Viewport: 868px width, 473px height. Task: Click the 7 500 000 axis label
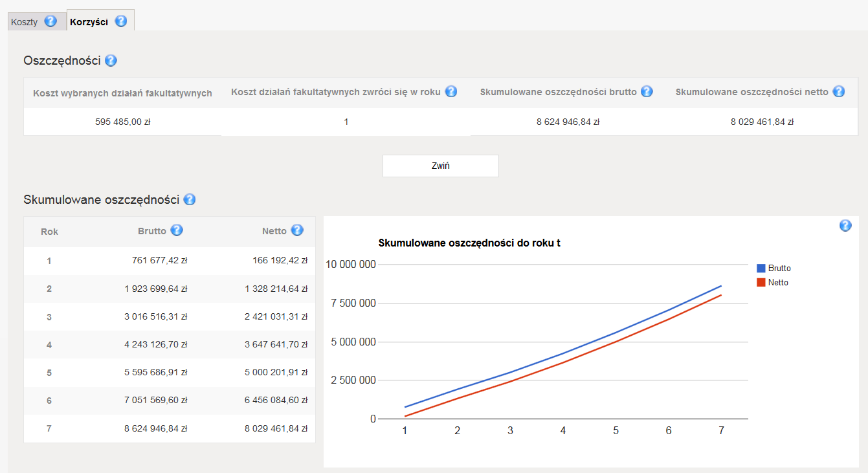coord(353,303)
